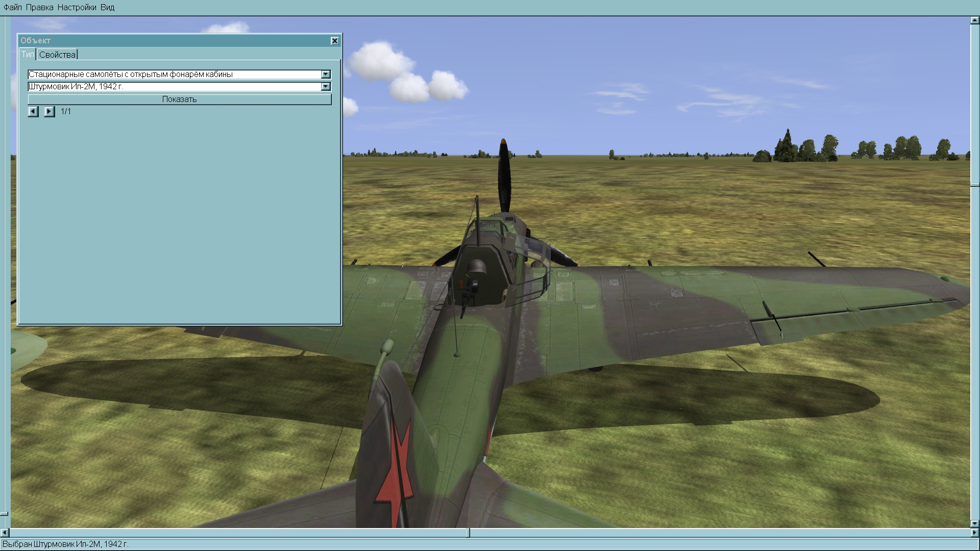
Task: Open the Вид menu
Action: 107,7
